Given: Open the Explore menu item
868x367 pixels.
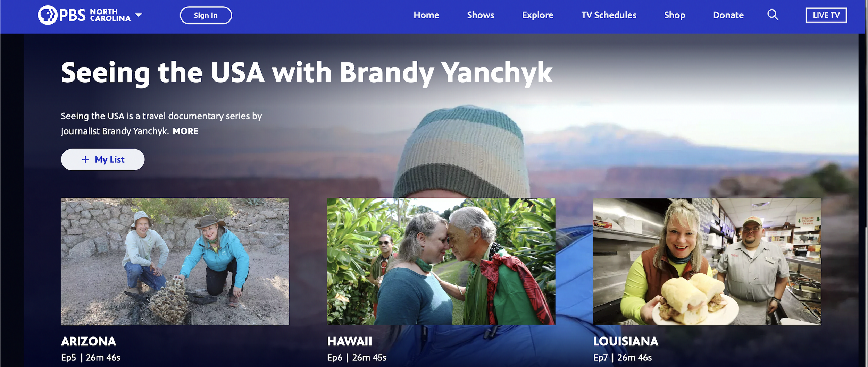Looking at the screenshot, I should (538, 15).
